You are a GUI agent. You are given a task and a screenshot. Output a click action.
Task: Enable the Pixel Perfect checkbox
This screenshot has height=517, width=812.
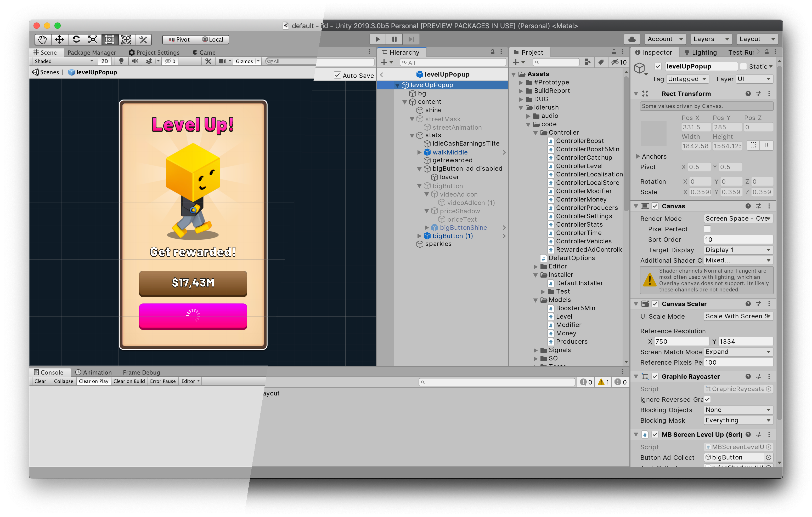(707, 229)
